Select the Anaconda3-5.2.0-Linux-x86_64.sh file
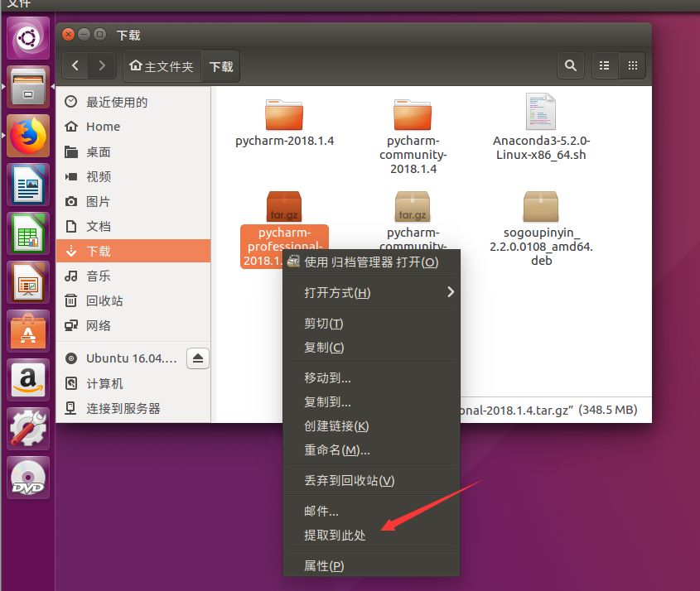Image resolution: width=700 pixels, height=591 pixels. pyautogui.click(x=541, y=127)
